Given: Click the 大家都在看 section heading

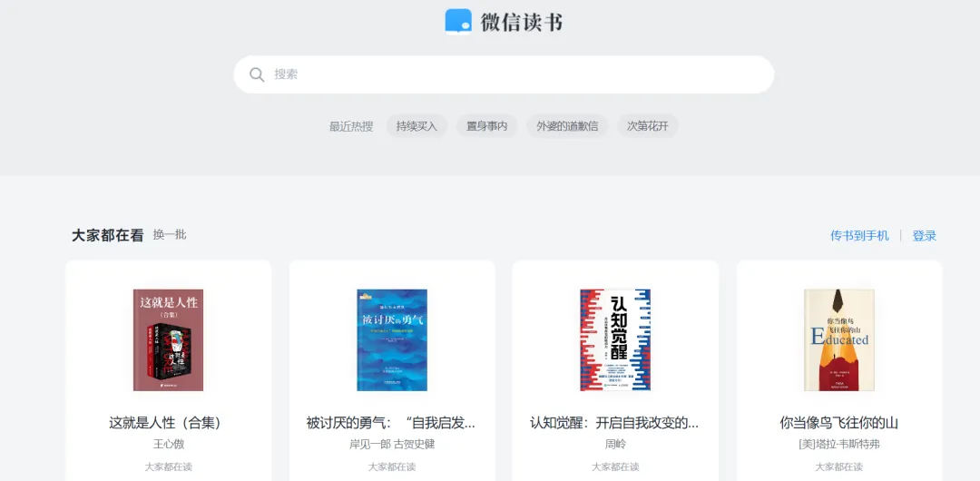Looking at the screenshot, I should tap(107, 236).
